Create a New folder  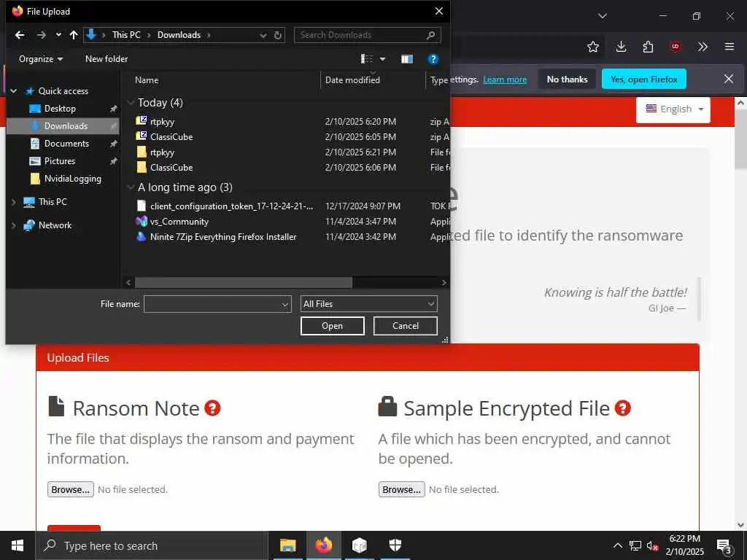tap(107, 59)
